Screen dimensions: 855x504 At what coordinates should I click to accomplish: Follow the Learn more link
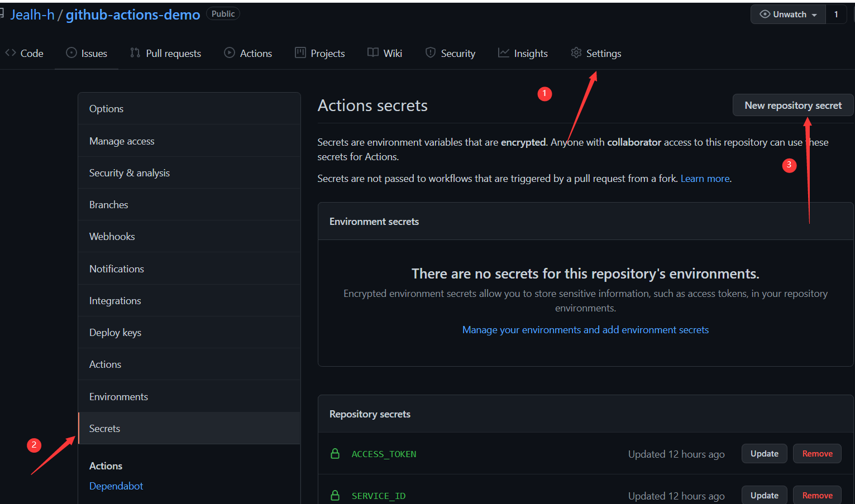tap(705, 179)
